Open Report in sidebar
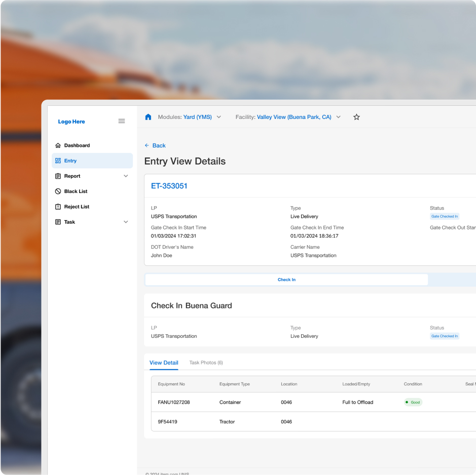Viewport: 476px width, 475px height. 92,176
